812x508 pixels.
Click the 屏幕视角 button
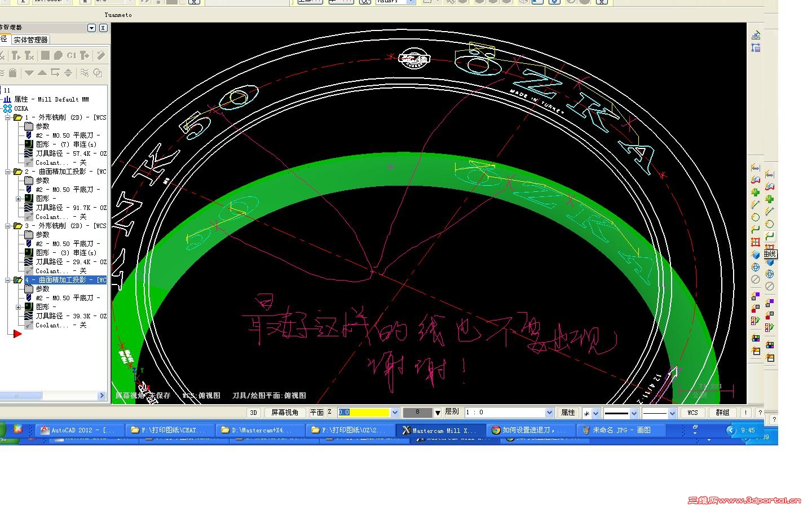285,413
